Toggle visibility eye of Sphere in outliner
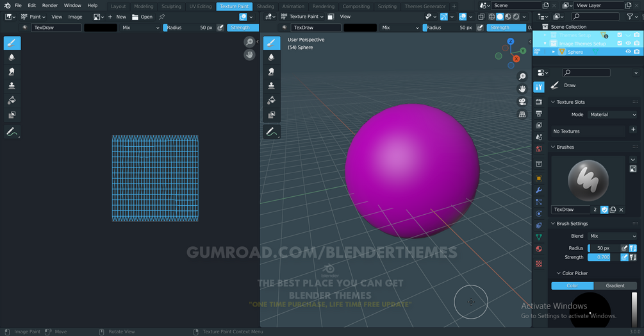This screenshot has height=336, width=644. click(x=628, y=52)
